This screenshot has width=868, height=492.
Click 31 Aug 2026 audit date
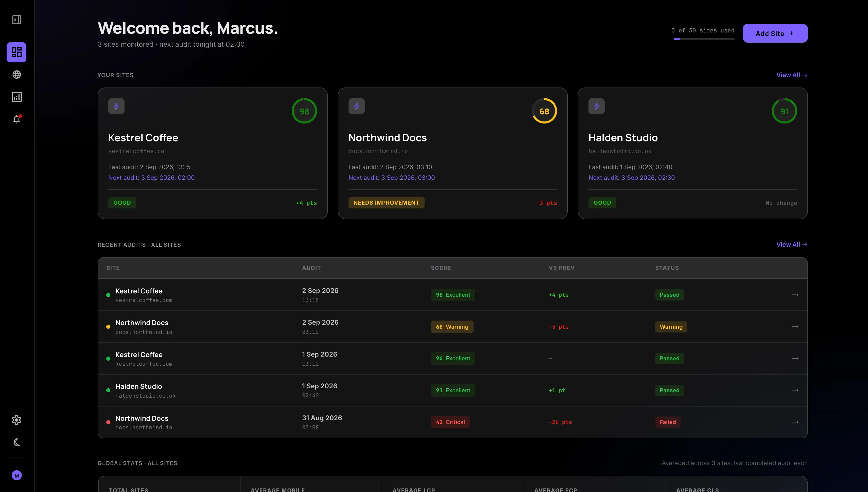[x=322, y=418]
